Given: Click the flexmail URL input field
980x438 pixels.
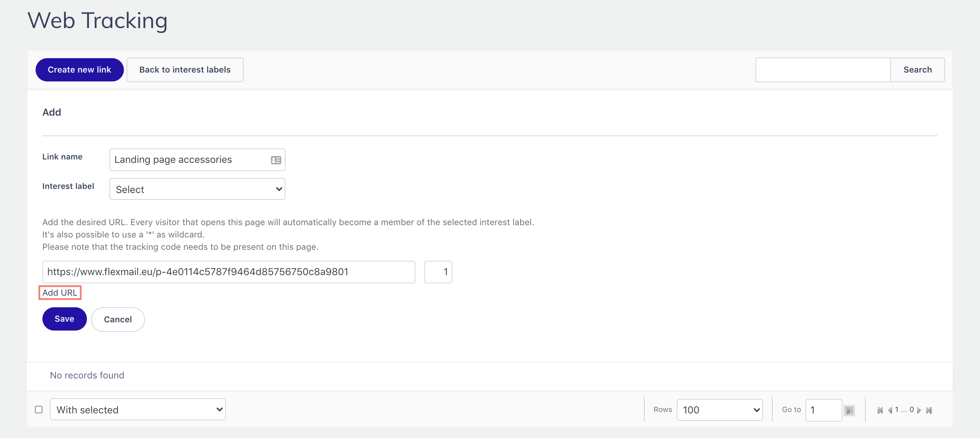Looking at the screenshot, I should point(228,272).
